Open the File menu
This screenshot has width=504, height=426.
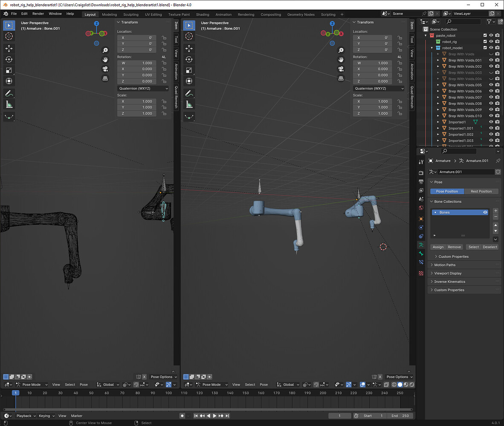(14, 14)
